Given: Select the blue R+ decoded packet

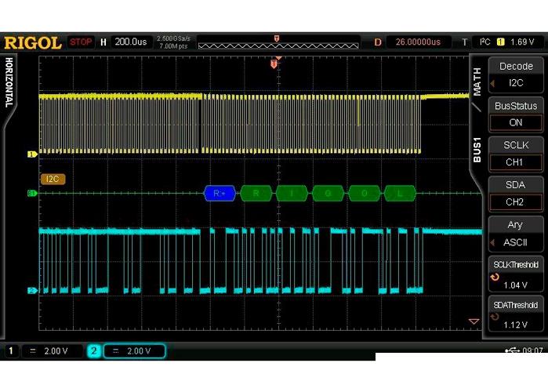Looking at the screenshot, I should point(220,193).
